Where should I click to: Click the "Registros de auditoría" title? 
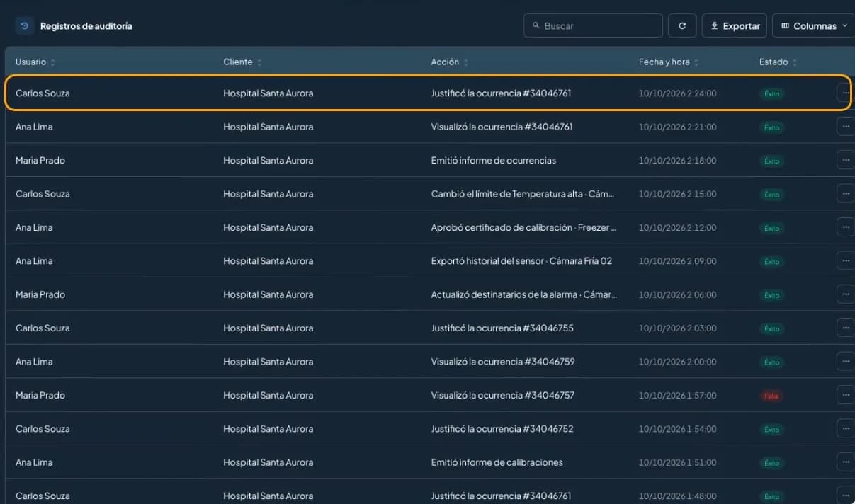tap(86, 26)
